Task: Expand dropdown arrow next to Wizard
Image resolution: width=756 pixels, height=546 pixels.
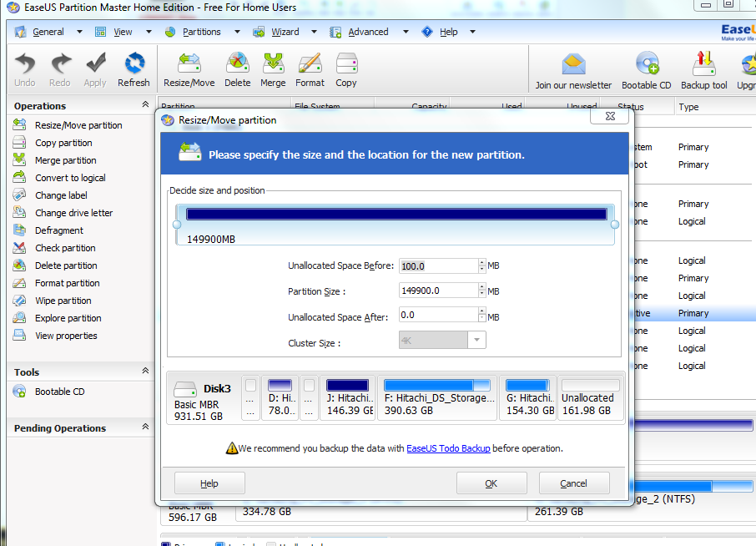Action: click(x=315, y=32)
